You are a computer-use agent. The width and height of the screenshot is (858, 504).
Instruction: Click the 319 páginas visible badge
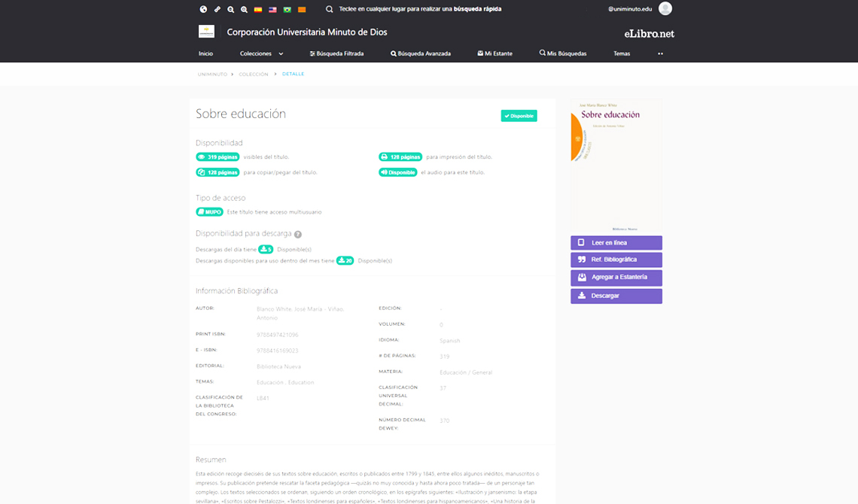point(218,157)
